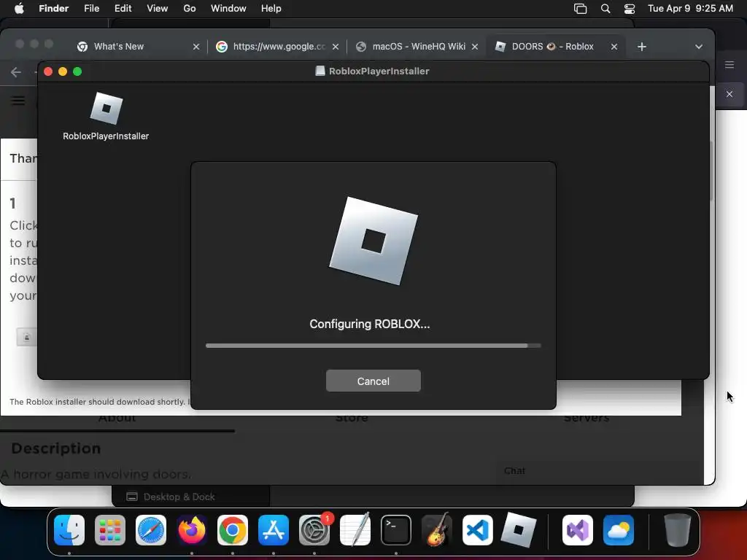Switch to the google.com browser tab
Screen dimensions: 747x560
[279, 46]
